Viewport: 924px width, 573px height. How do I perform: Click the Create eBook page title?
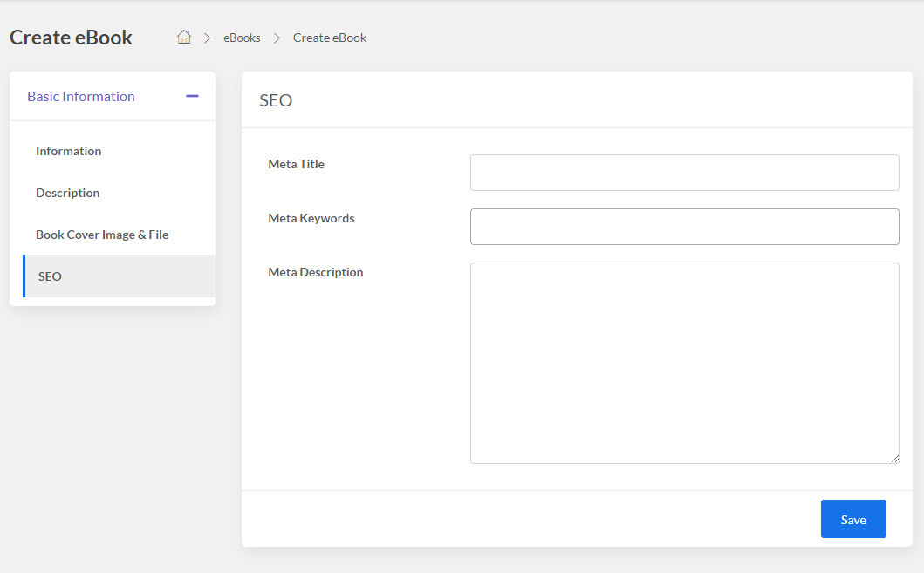coord(71,38)
